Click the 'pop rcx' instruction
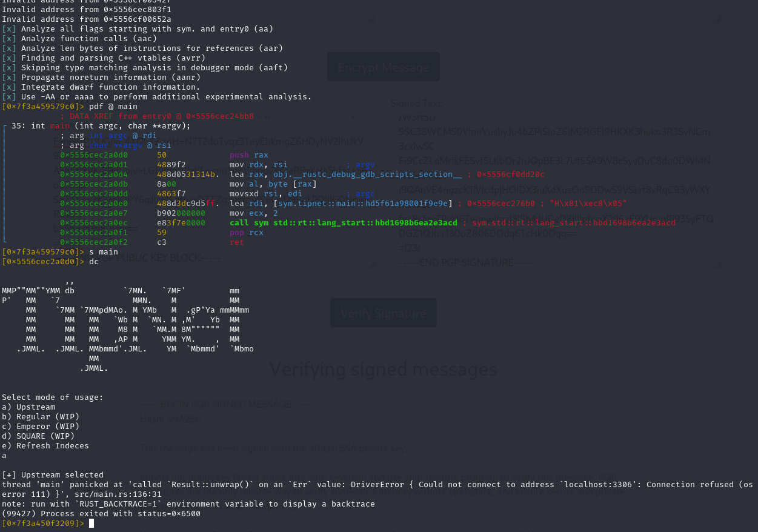Viewport: 758px width, 532px height. click(x=247, y=233)
